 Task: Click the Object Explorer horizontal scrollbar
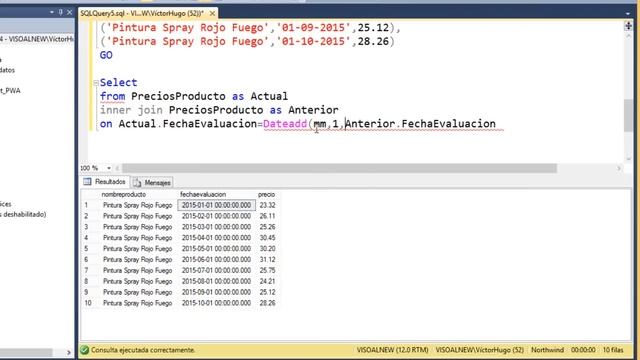[x=26, y=352]
